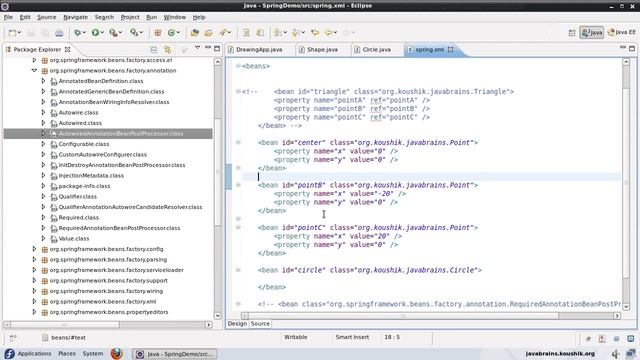
Task: Click the Debug bug icon
Action: [x=77, y=33]
